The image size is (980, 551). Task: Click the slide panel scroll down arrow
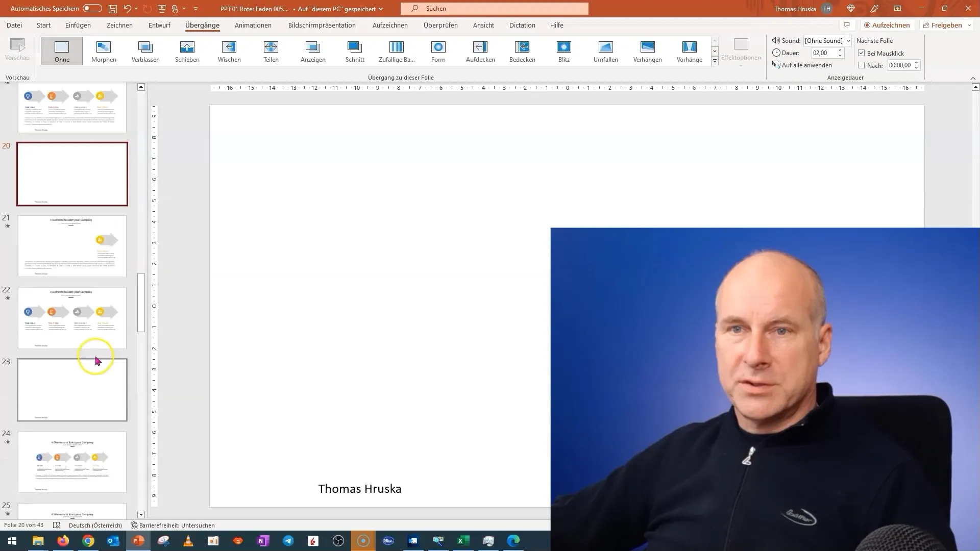(x=141, y=514)
